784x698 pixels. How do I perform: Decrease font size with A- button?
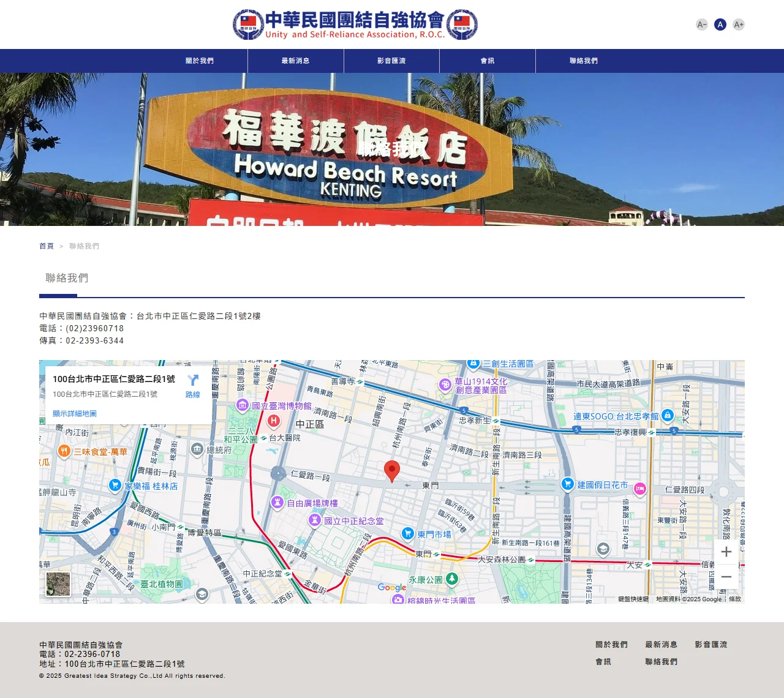coord(702,24)
